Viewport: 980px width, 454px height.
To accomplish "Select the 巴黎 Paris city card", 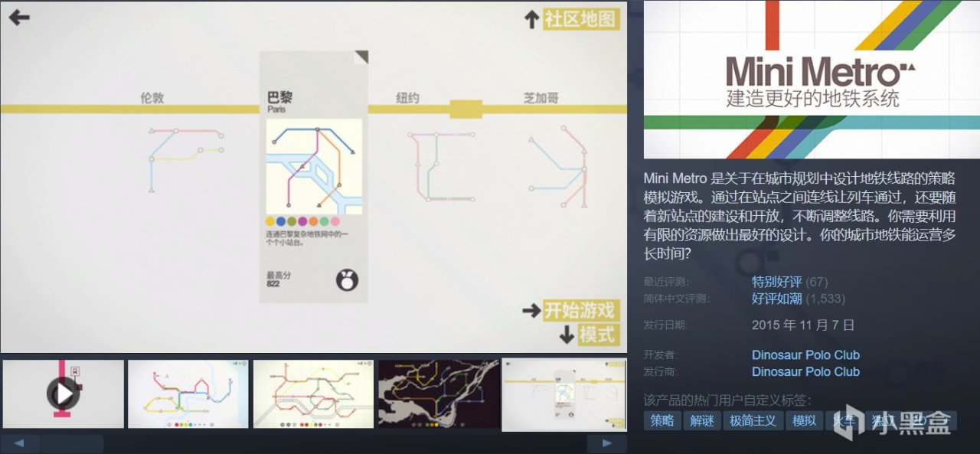I will click(x=314, y=177).
